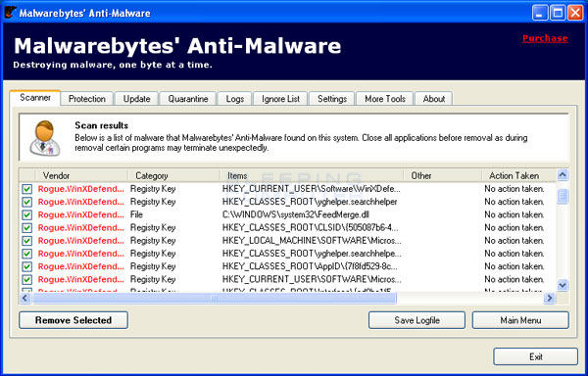Open the Quarantine tab
The height and width of the screenshot is (376, 588).
188,99
